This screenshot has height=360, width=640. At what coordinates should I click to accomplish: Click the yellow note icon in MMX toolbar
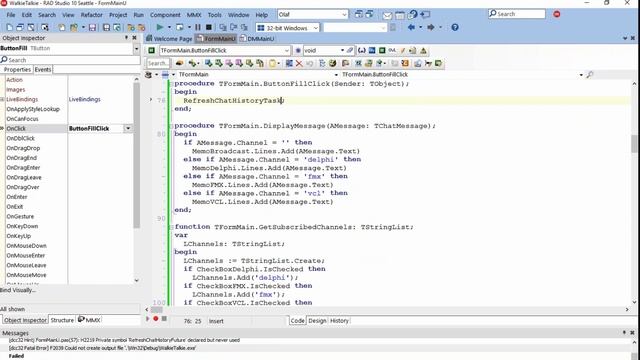coord(272,63)
